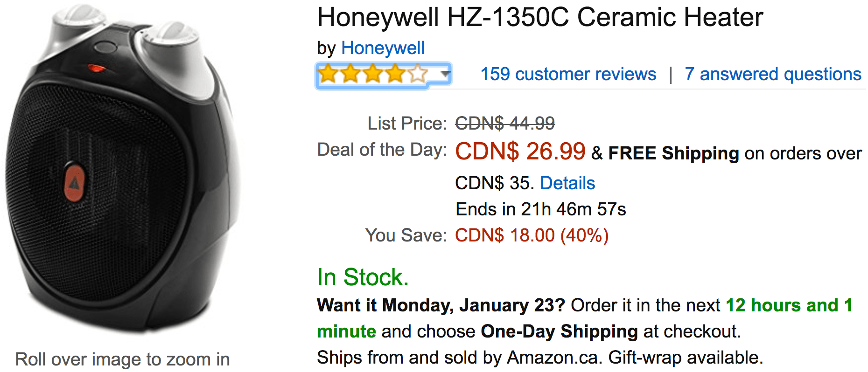Click the CDN$ 26.99 deal price

pyautogui.click(x=520, y=151)
